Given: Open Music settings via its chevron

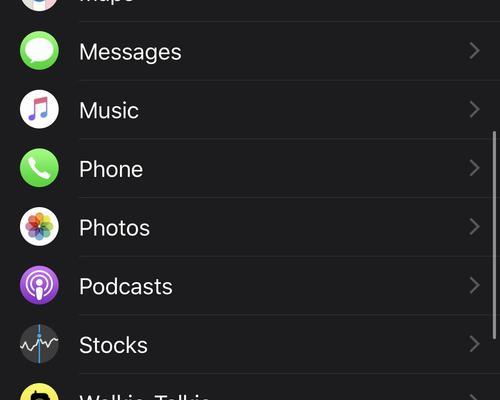Looking at the screenshot, I should (x=474, y=110).
